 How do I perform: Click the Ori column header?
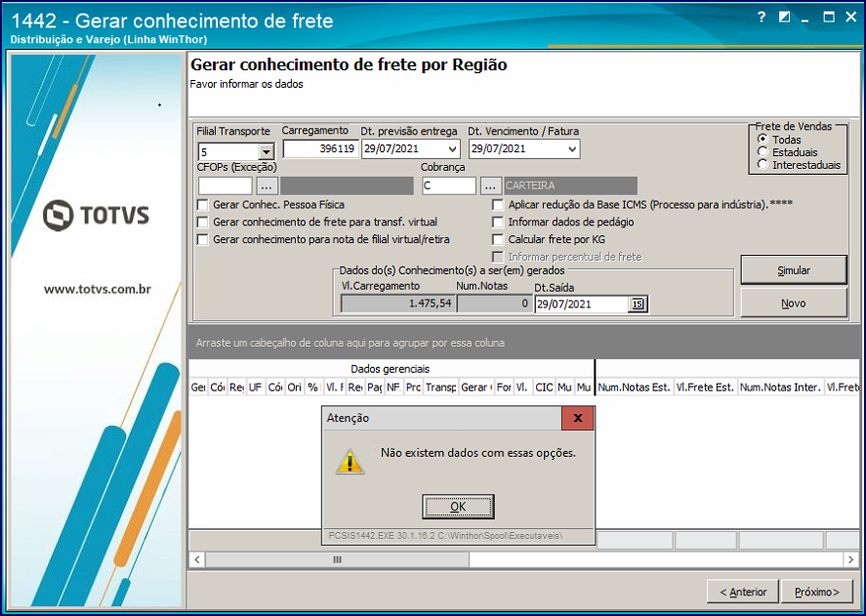295,388
